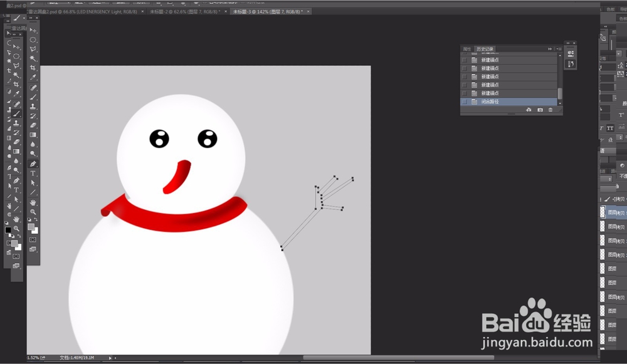Select Eyedropper tool in single-column toolbar

pos(33,78)
